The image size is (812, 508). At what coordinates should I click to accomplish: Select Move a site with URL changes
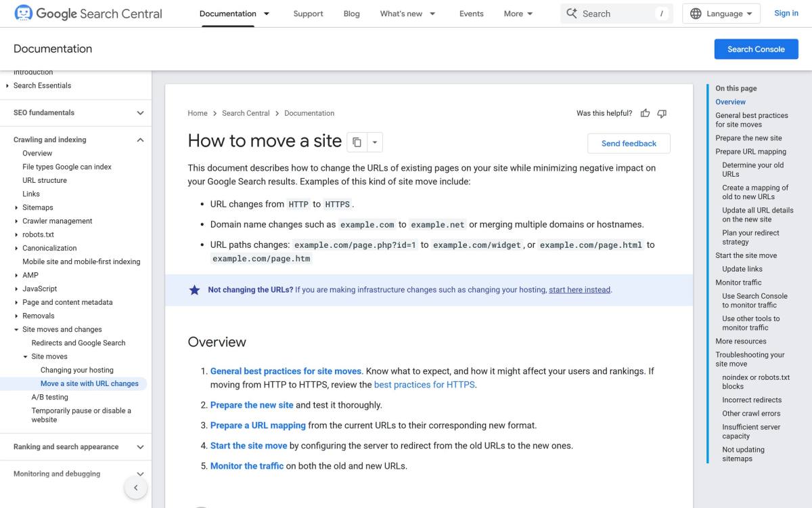click(x=89, y=383)
